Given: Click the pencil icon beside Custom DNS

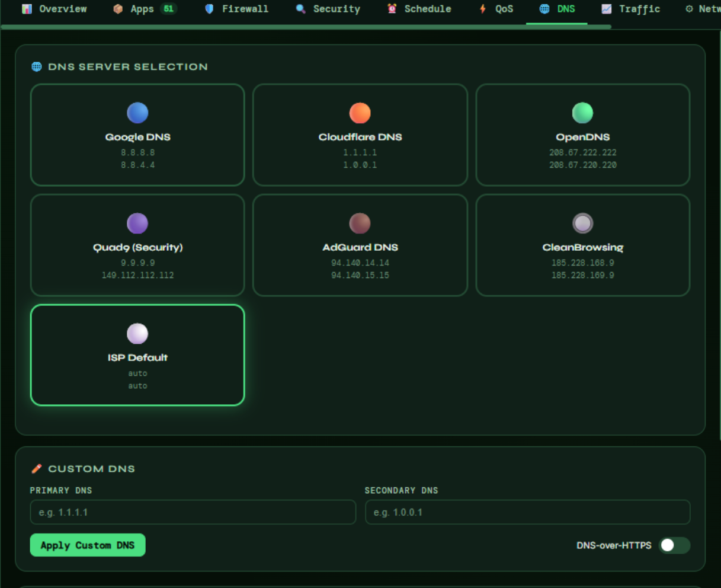Looking at the screenshot, I should click(x=37, y=468).
